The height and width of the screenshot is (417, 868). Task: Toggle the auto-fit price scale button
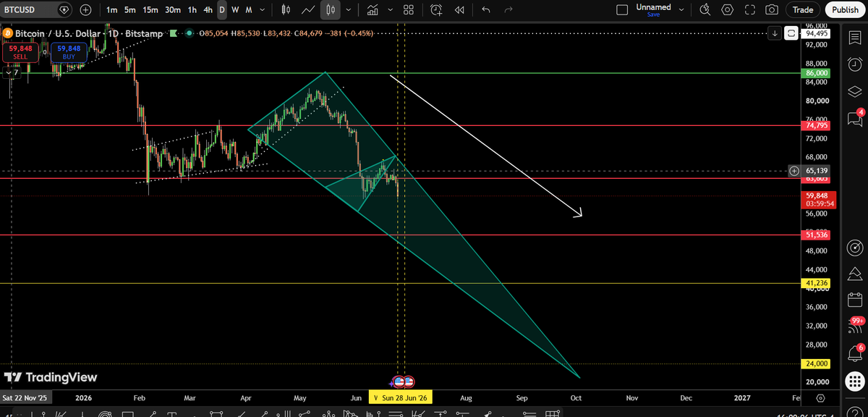(x=791, y=33)
